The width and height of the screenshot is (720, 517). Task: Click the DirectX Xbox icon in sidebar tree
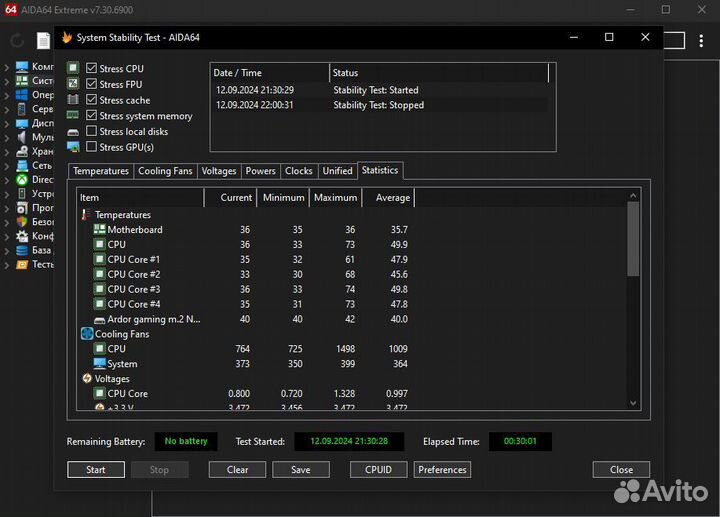pyautogui.click(x=22, y=180)
